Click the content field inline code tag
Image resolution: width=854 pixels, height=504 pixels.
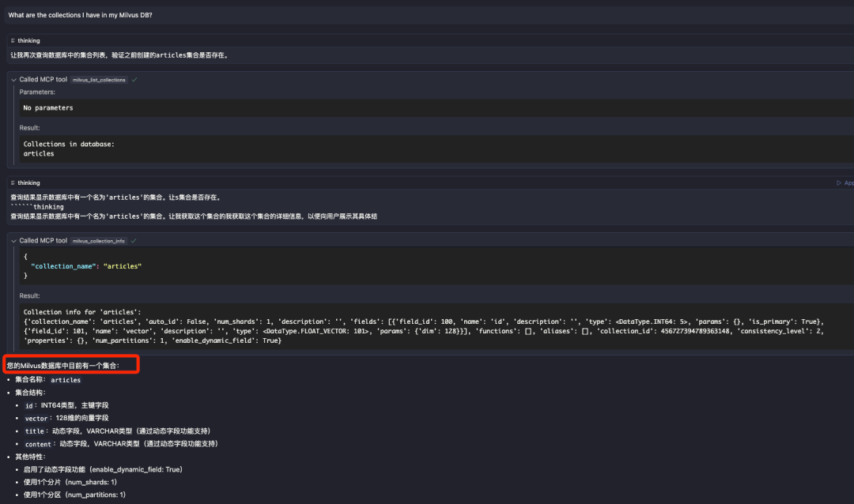pos(38,444)
